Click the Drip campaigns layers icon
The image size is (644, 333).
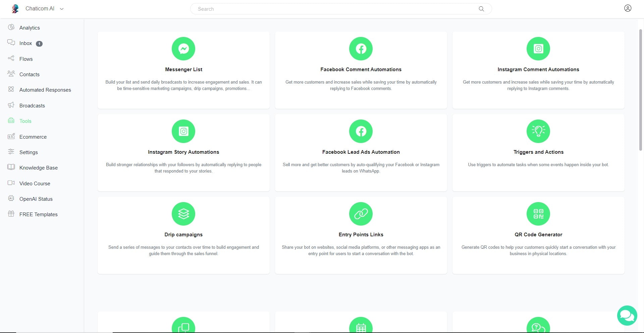click(183, 214)
